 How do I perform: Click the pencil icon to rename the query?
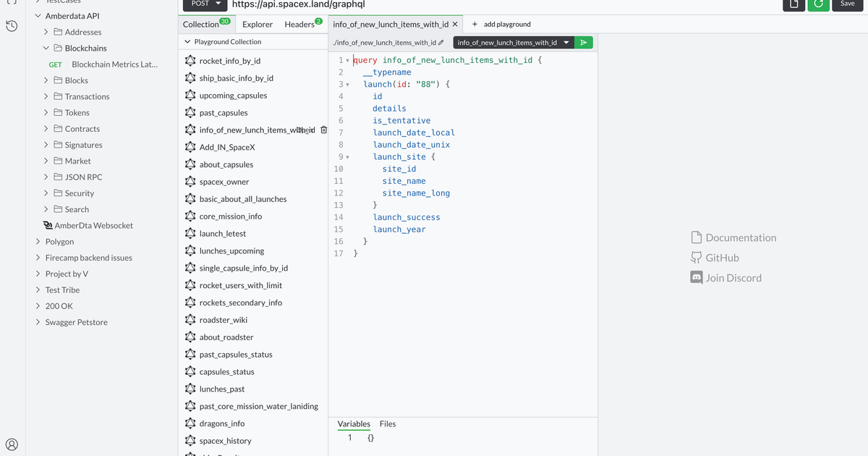[x=441, y=43]
